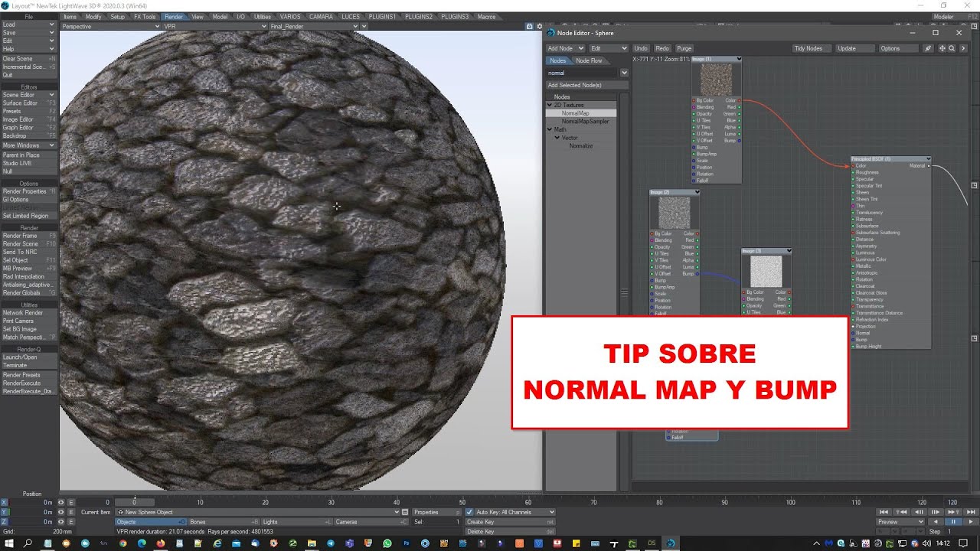Open envelope E button for X position
The width and height of the screenshot is (980, 551).
[71, 503]
